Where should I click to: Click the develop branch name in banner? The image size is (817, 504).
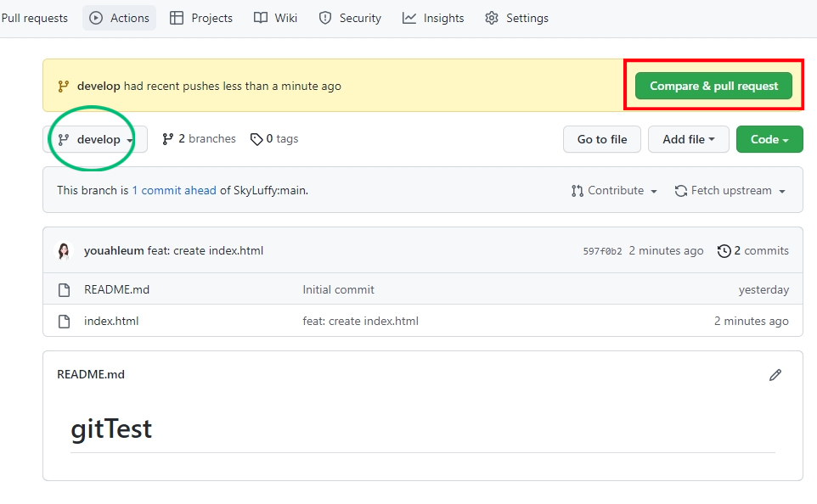[99, 86]
